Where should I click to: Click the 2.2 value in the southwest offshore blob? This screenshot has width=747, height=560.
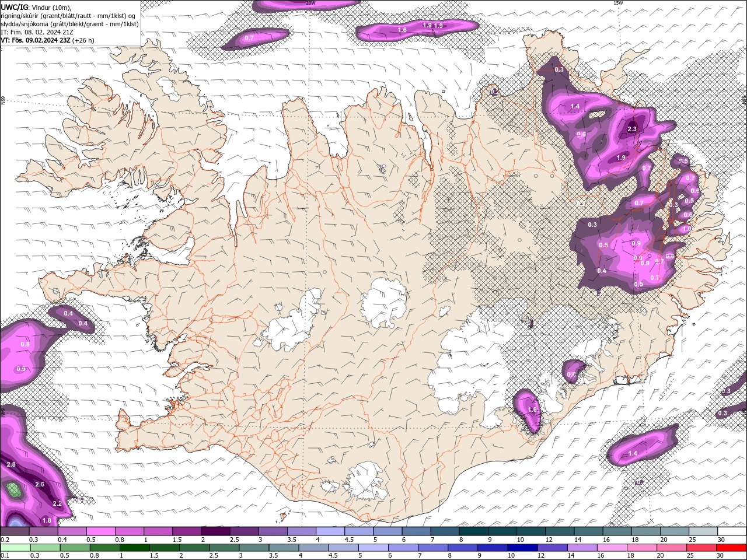click(57, 503)
